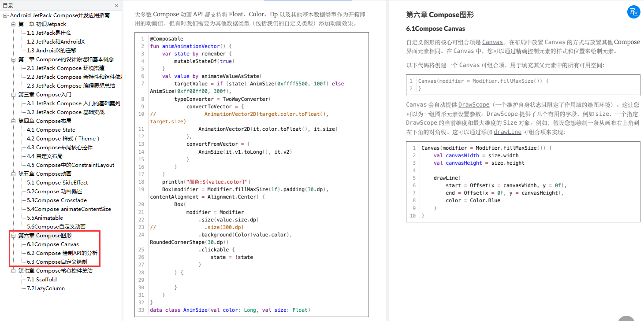This screenshot has height=321, width=644.
Task: Click the @Composable annotation in code
Action: click(x=167, y=39)
